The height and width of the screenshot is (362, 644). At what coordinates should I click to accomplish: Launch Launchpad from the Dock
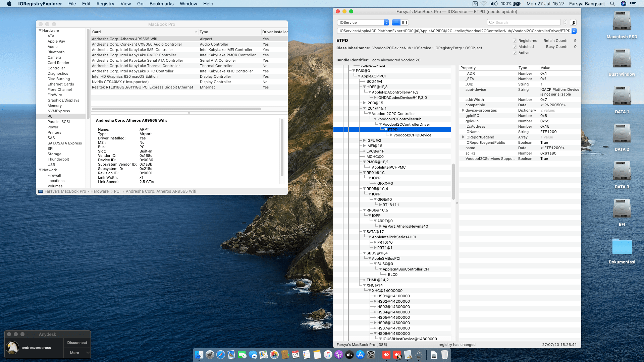(210, 354)
